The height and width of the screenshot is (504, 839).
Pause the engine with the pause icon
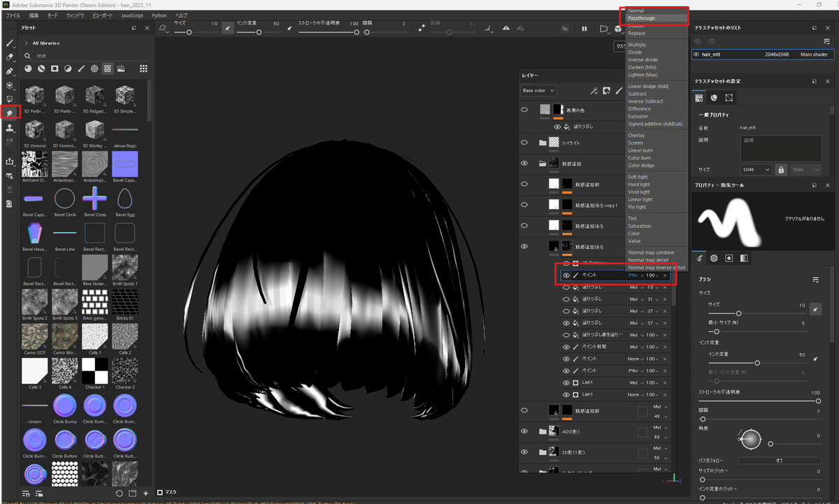click(x=585, y=29)
